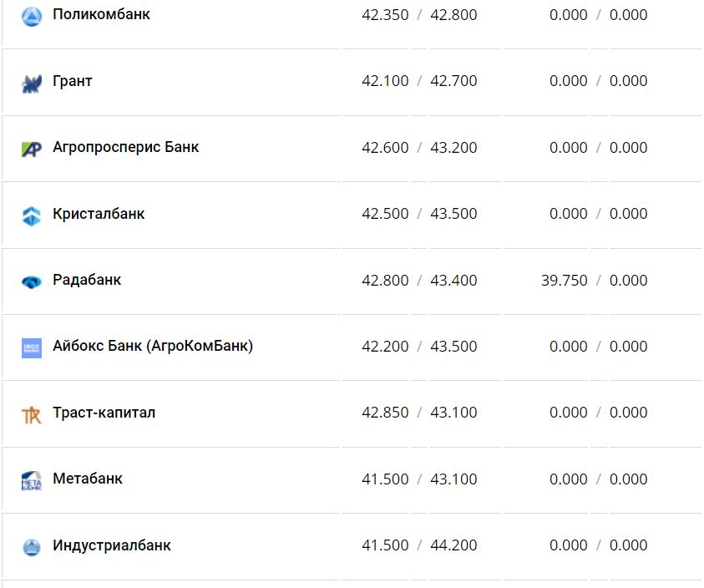Viewport: 704px width, 588px height.
Task: Open the Грант bank name link
Action: (x=73, y=81)
